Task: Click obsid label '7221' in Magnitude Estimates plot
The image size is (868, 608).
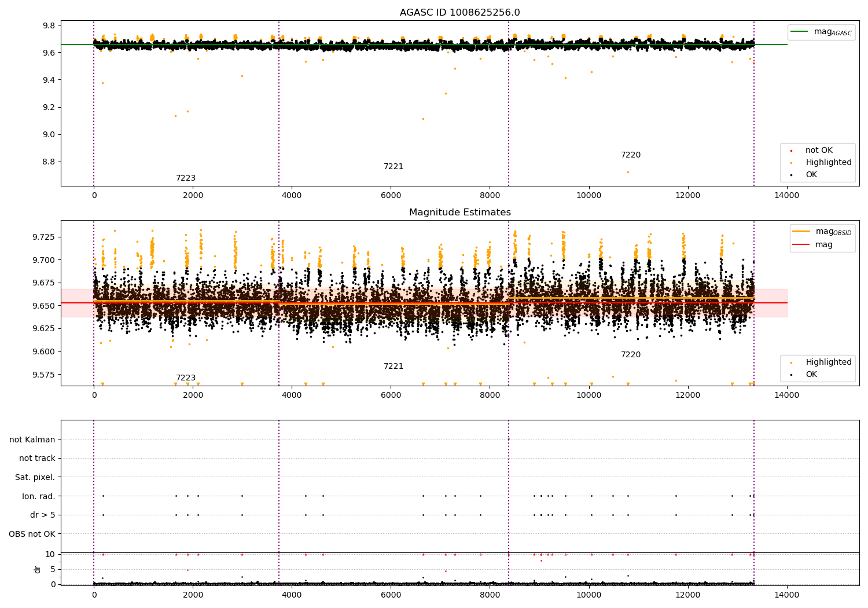Action: click(393, 367)
